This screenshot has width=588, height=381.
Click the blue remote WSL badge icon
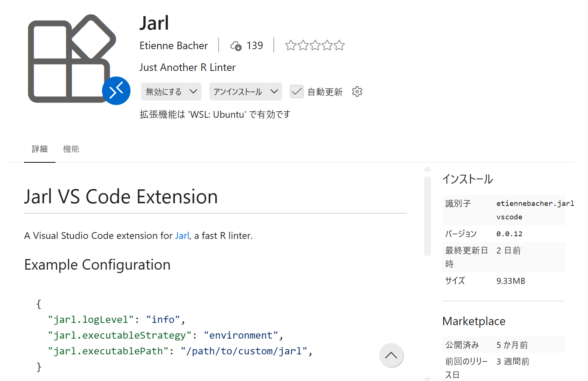116,91
